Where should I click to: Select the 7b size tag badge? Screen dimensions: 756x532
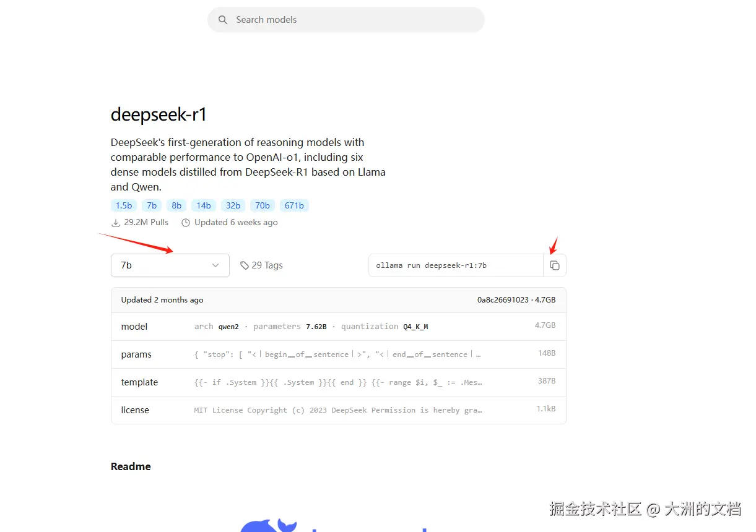152,205
